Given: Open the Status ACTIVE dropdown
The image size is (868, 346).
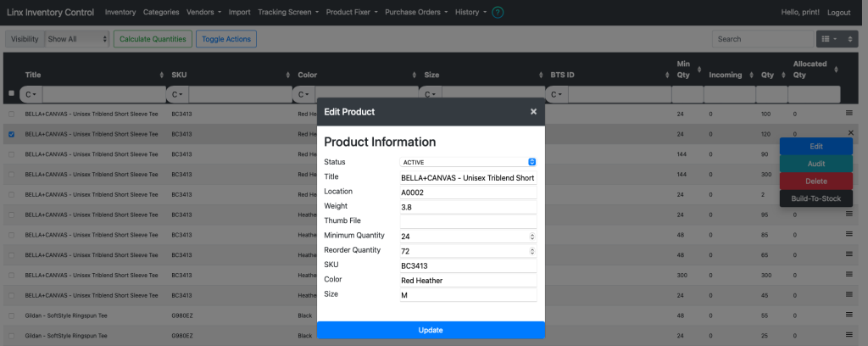Looking at the screenshot, I should (468, 162).
